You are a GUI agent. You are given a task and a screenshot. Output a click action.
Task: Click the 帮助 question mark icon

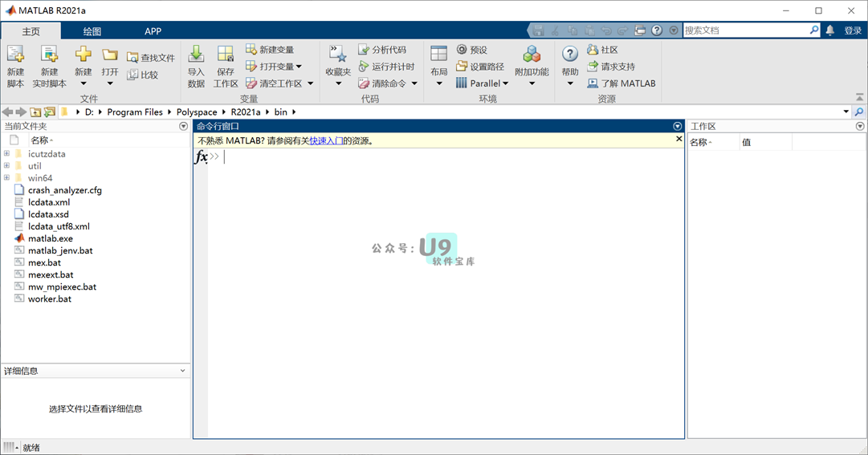569,54
